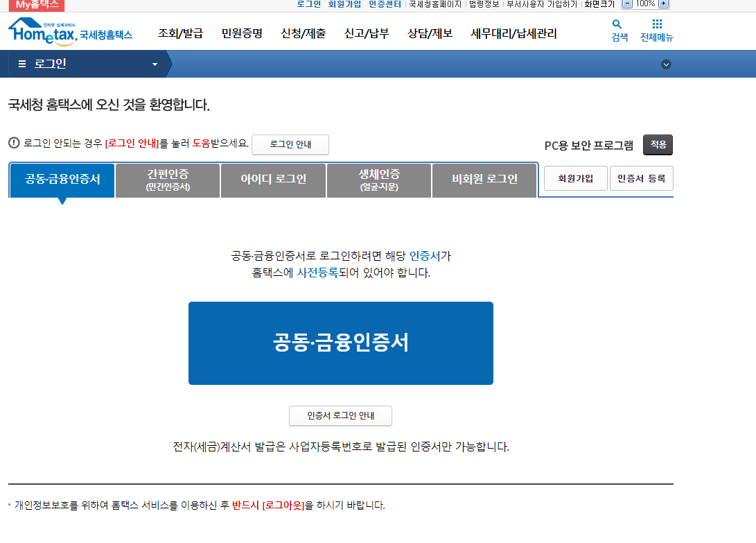Click the 로그인 안내 button

(x=290, y=144)
